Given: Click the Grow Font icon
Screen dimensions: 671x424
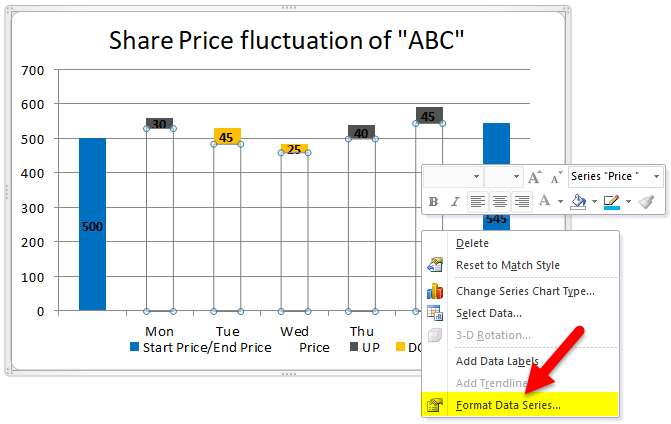Looking at the screenshot, I should click(x=534, y=176).
